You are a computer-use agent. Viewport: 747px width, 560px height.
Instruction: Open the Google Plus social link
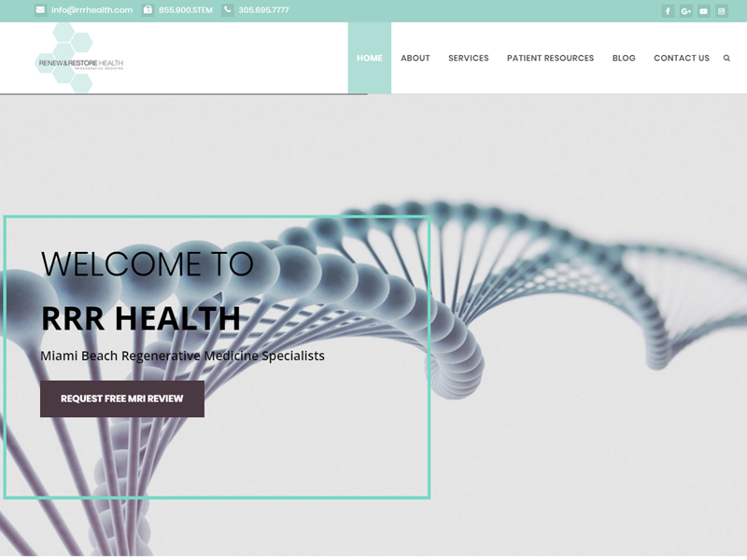[685, 11]
